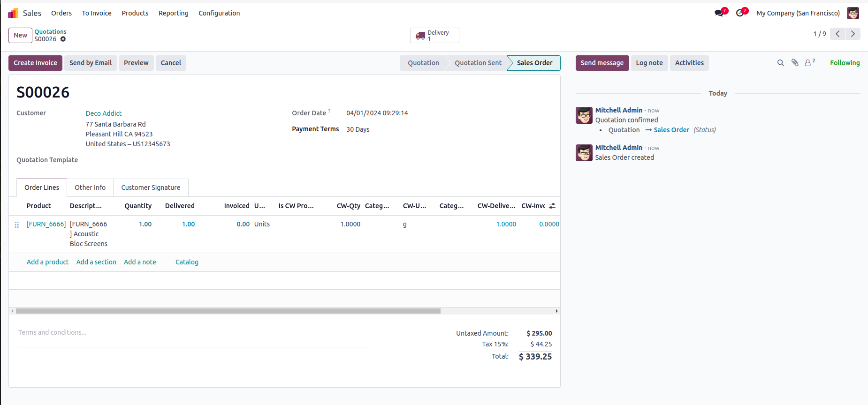The image size is (868, 405).
Task: Search messages with the chatter magnifier icon
Action: [x=781, y=63]
